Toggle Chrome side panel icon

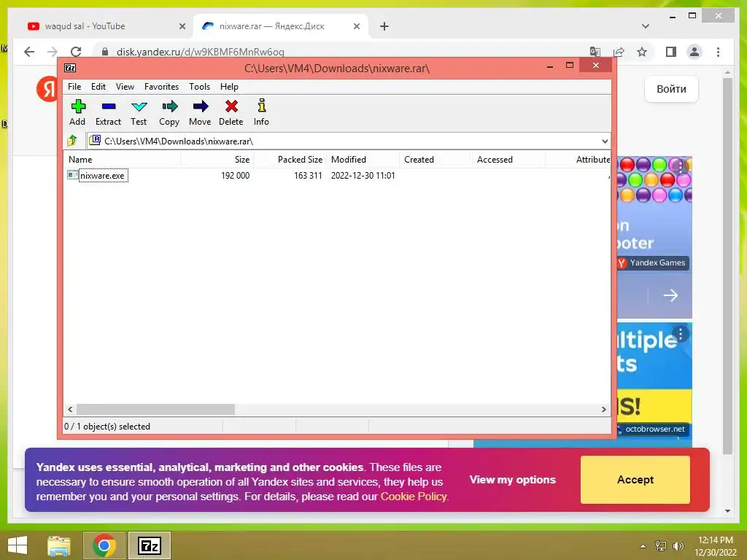671,52
